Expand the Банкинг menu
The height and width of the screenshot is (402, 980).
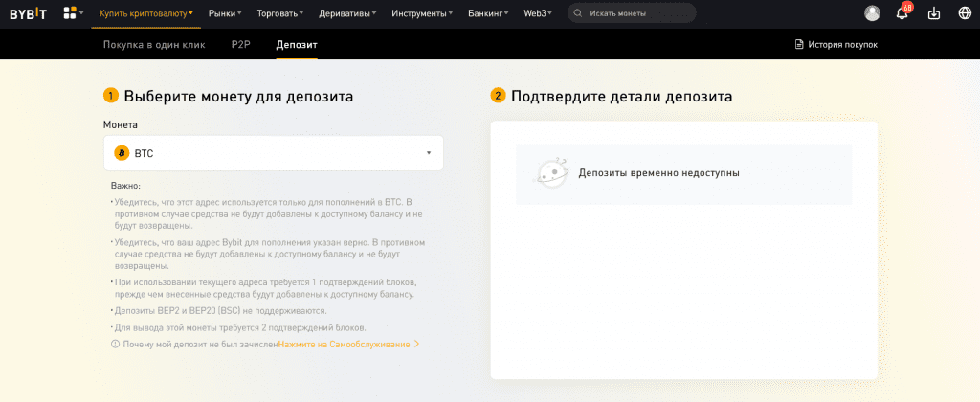click(x=488, y=13)
